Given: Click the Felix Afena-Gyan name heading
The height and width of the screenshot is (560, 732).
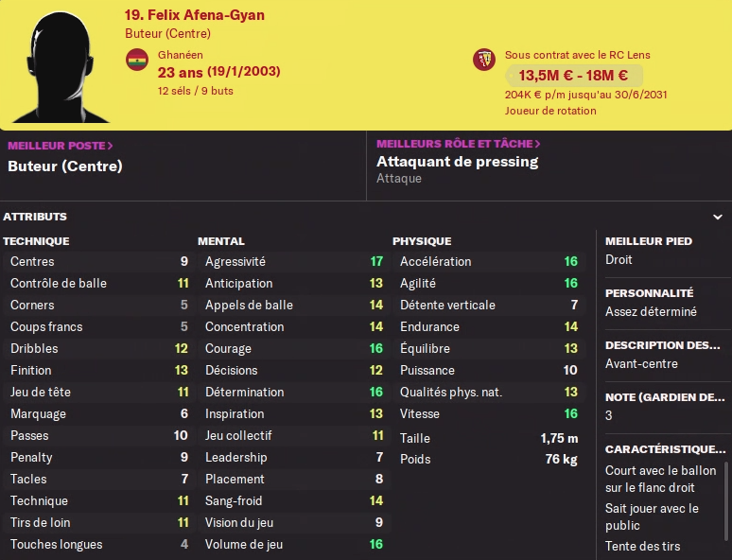Looking at the screenshot, I should click(195, 15).
